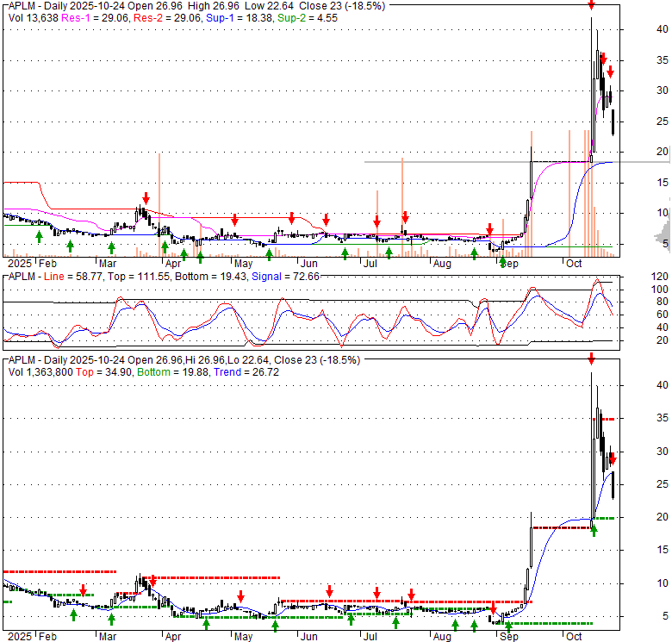The width and height of the screenshot is (672, 642).
Task: Click the red down arrow above mid-March peak in top chart
Action: pos(146,197)
